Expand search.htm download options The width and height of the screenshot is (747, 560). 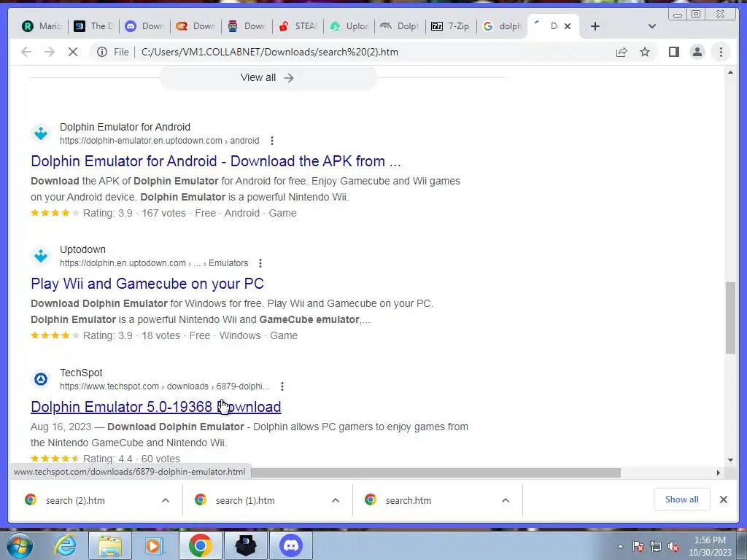(506, 500)
